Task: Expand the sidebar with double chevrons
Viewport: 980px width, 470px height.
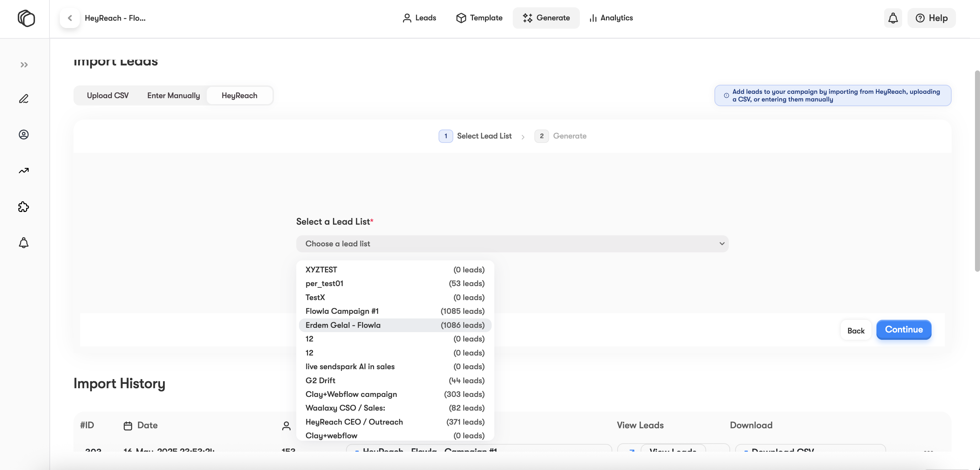Action: [x=24, y=65]
